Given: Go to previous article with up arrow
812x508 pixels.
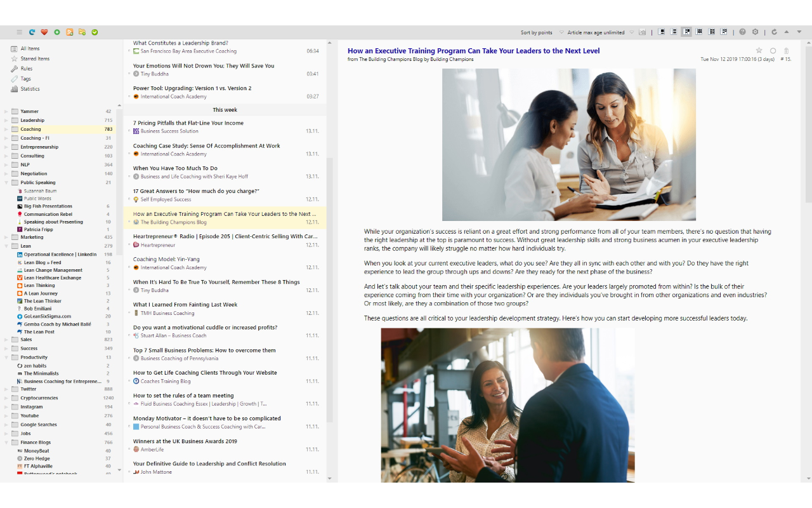Looking at the screenshot, I should coord(787,32).
